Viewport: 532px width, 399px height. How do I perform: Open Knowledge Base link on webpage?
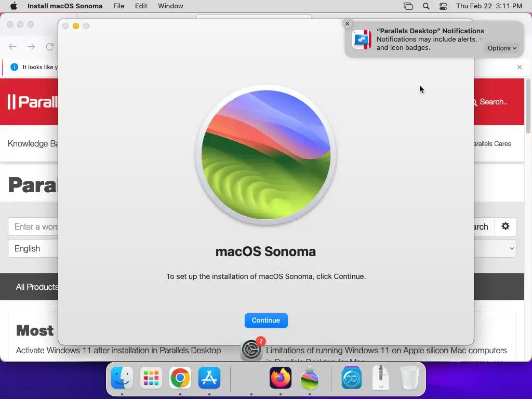click(33, 143)
